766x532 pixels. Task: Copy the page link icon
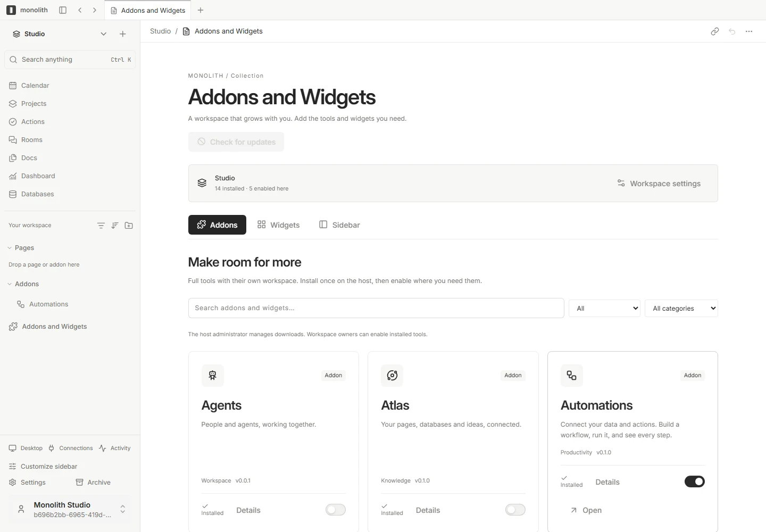pos(715,31)
